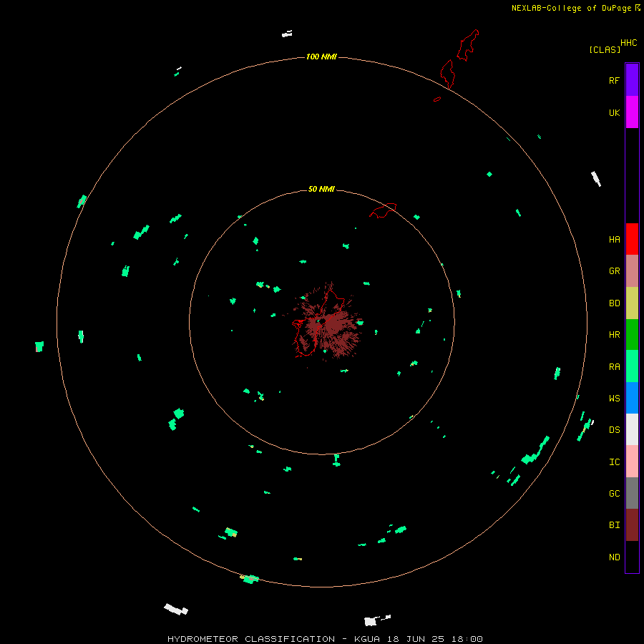Click the ND black legend swatch
The image size is (644, 644).
click(632, 557)
